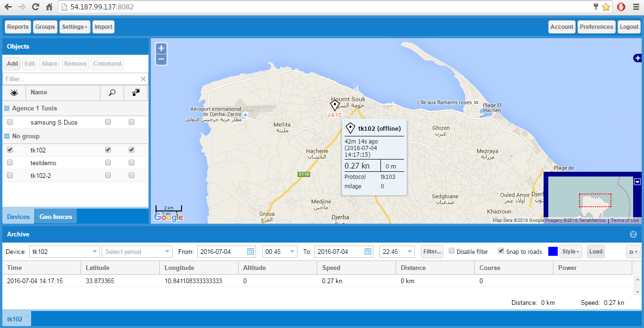Open the Style dropdown button
Image resolution: width=644 pixels, height=328 pixels.
(x=571, y=252)
